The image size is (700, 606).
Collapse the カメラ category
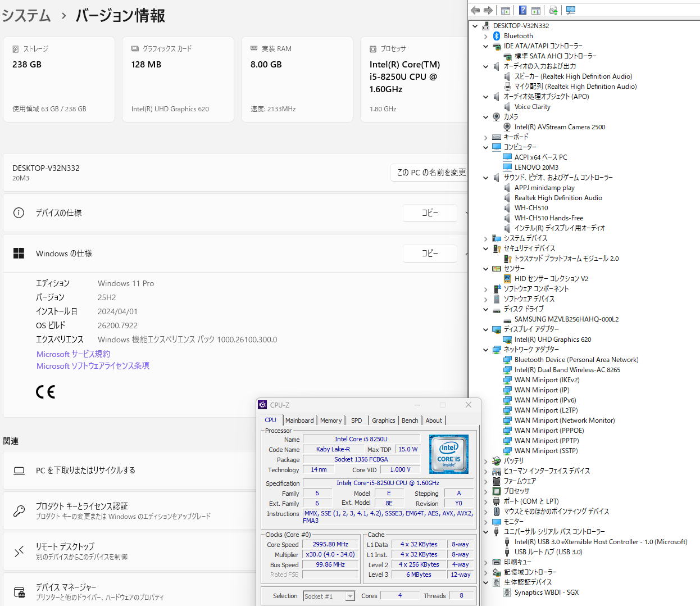click(x=485, y=116)
